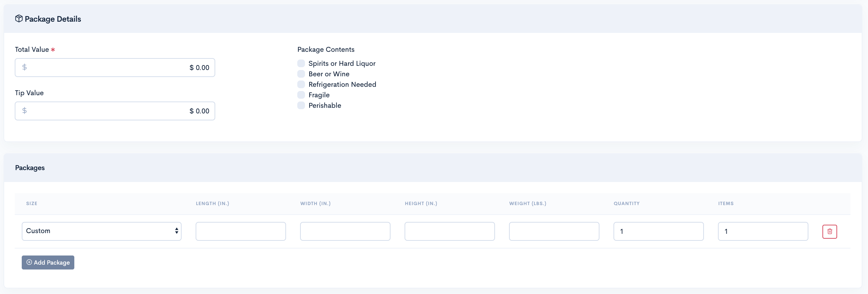
Task: Click the dollar sign icon in Total Value
Action: [25, 67]
